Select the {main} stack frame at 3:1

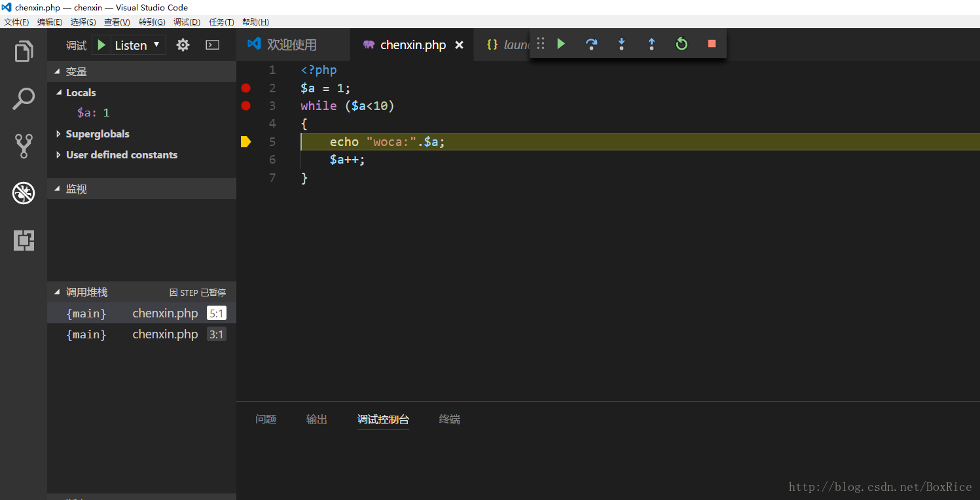click(141, 334)
